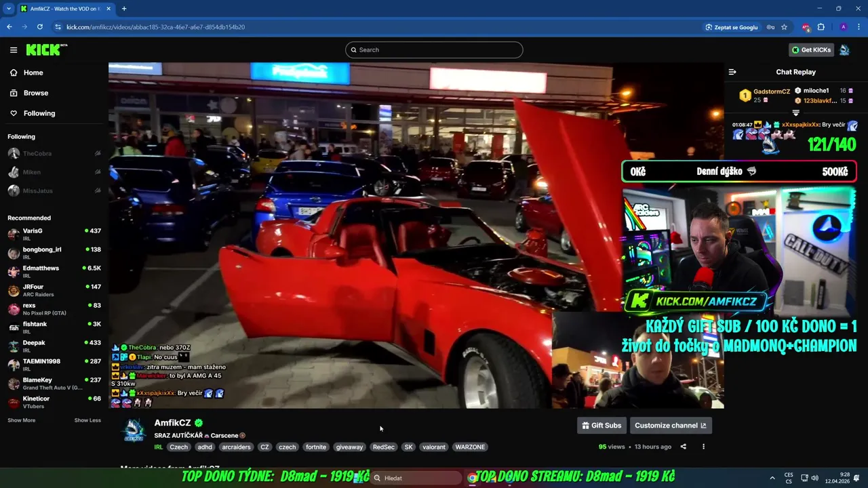Select the giveaway tag

[349, 447]
